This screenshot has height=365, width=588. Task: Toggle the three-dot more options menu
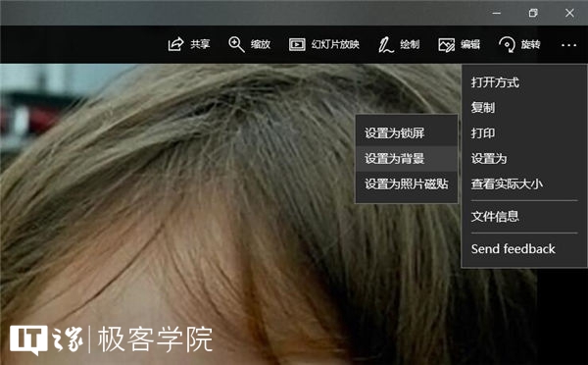[568, 45]
